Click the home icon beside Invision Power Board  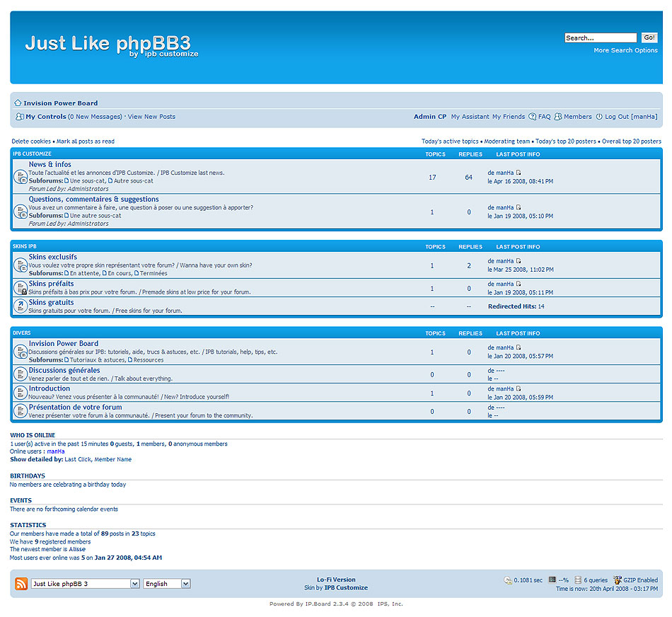[x=18, y=103]
